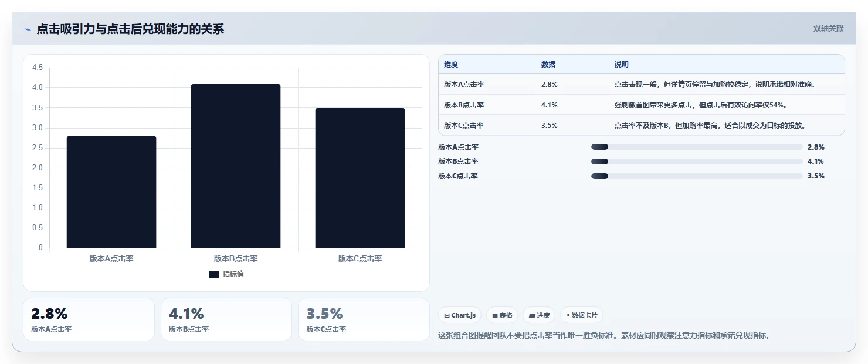Open the 2.8% 版本A点击率 data card
This screenshot has width=868, height=364.
pyautogui.click(x=89, y=319)
